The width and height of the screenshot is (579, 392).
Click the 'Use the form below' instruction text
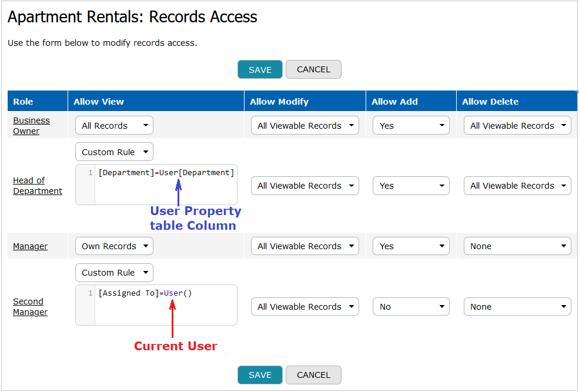(x=102, y=43)
